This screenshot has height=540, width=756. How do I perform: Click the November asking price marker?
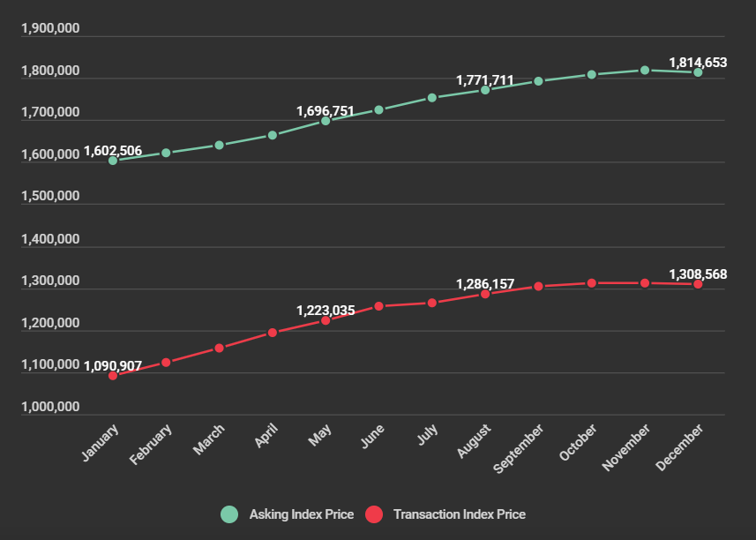(x=645, y=70)
